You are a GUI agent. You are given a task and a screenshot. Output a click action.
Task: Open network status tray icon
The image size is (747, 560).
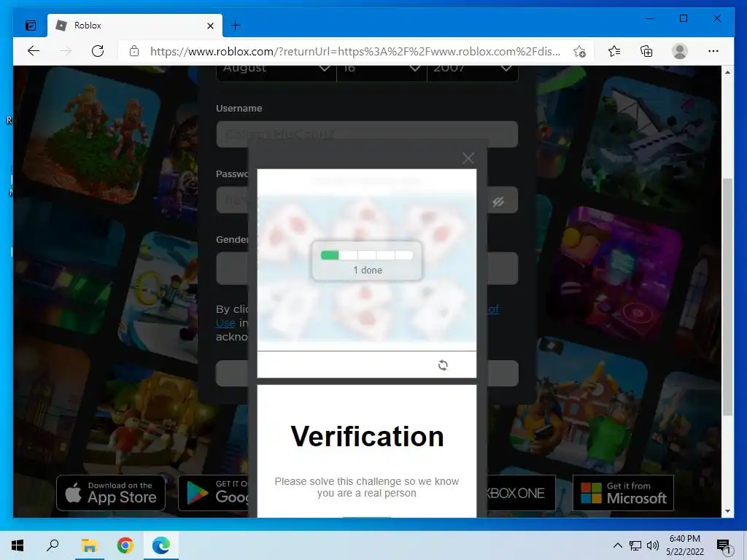coord(635,545)
